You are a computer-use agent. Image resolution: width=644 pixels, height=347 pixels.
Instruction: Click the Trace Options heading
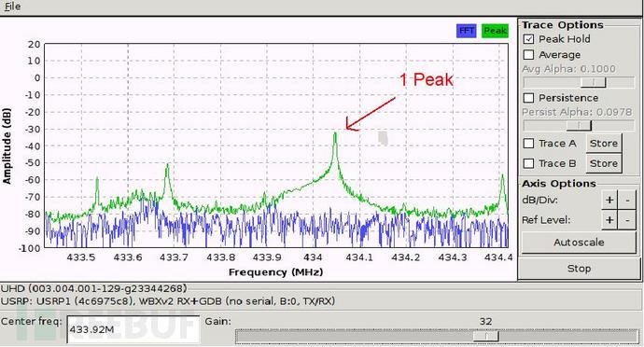pyautogui.click(x=563, y=25)
